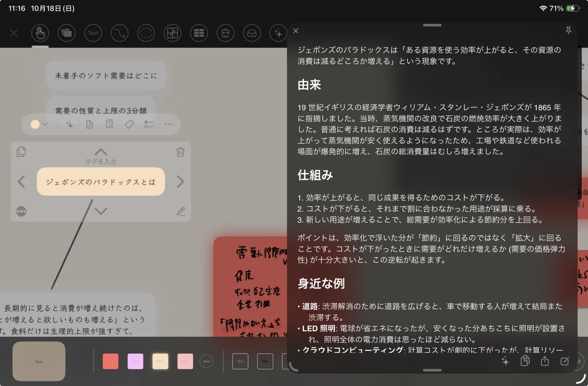Select the 未着手のソフト需要はどこに card
Image resolution: width=588 pixels, height=386 pixels.
[x=106, y=76]
